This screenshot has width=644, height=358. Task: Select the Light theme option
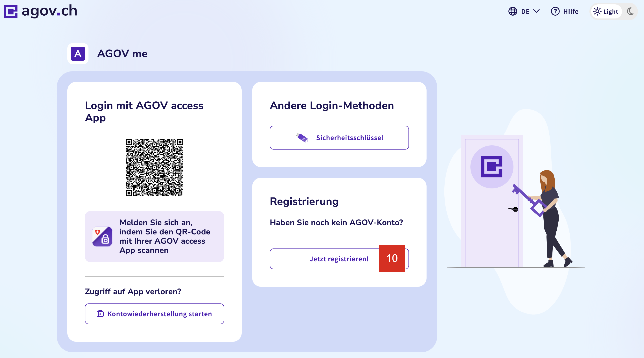tap(610, 11)
